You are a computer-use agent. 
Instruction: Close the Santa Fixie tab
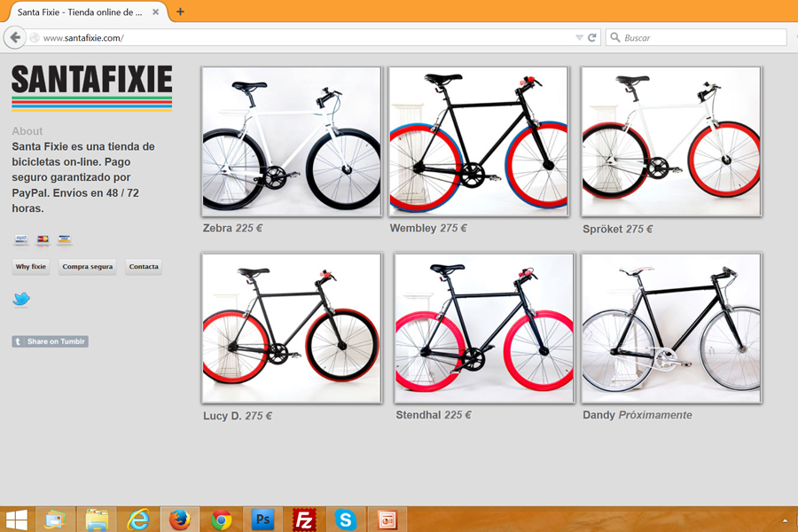[156, 12]
